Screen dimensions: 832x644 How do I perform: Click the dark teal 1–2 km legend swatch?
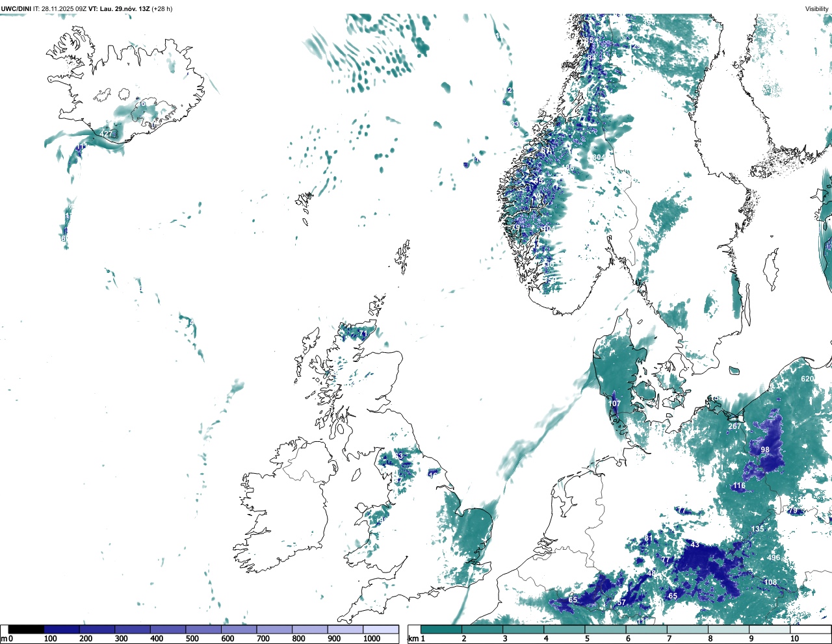441,629
